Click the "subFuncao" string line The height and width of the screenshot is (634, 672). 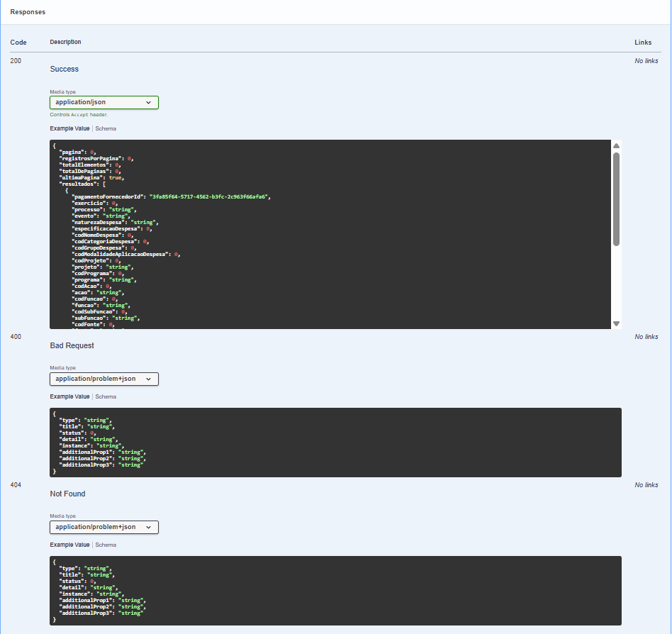(106, 318)
